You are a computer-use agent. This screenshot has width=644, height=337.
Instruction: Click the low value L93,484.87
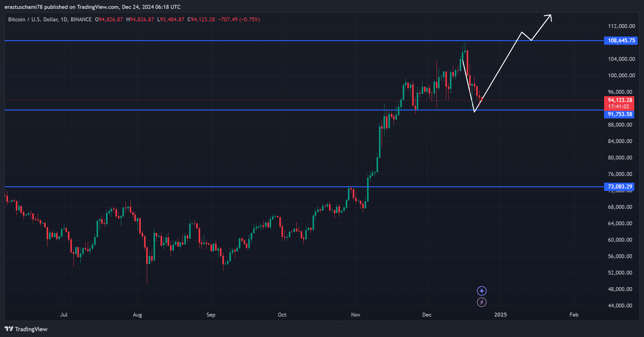[171, 19]
